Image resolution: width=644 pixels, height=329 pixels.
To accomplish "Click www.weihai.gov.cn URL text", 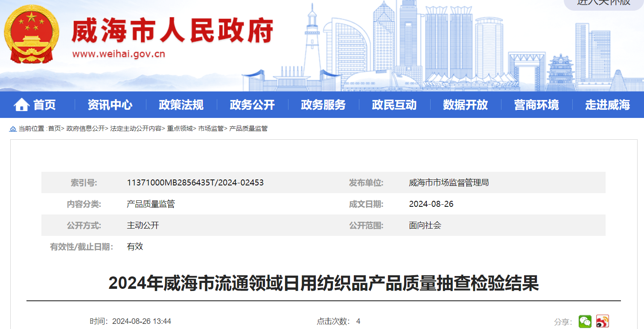I will 119,54.
